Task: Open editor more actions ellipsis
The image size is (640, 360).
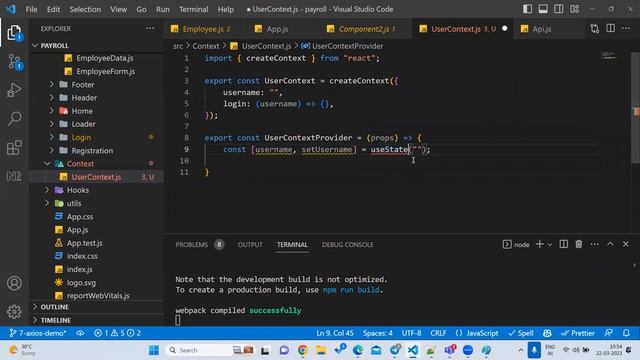Action: pos(626,29)
